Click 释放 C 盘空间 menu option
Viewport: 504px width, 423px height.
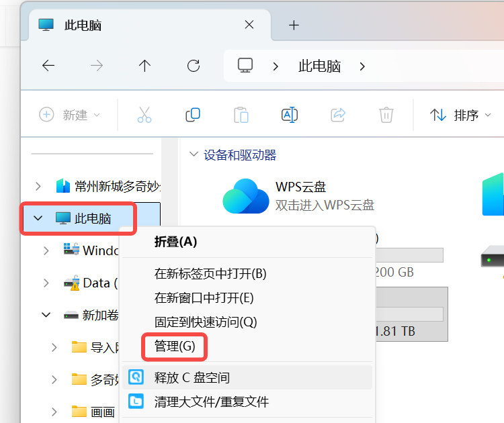pos(192,377)
